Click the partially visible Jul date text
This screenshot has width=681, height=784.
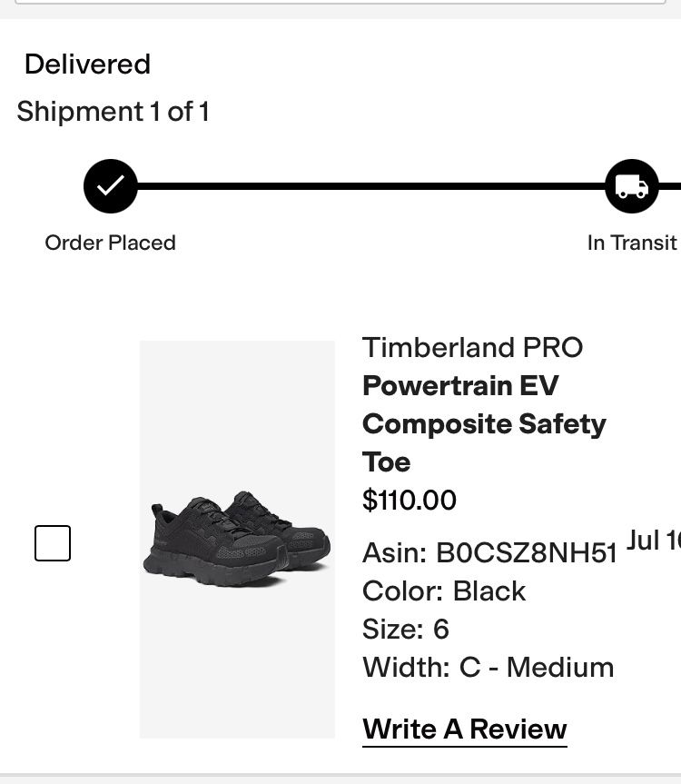(x=653, y=540)
